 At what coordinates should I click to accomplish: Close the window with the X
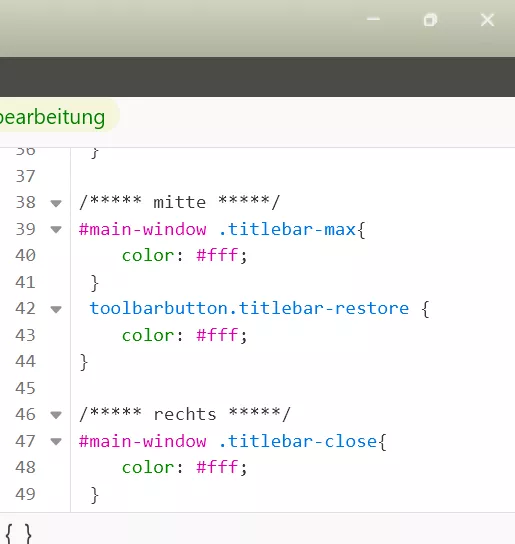487,20
